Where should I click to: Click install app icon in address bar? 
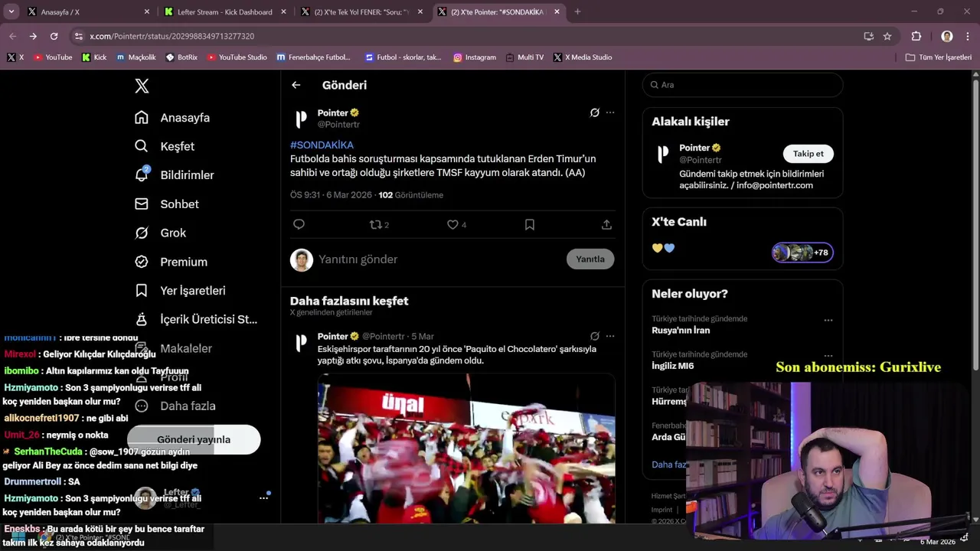click(x=868, y=36)
